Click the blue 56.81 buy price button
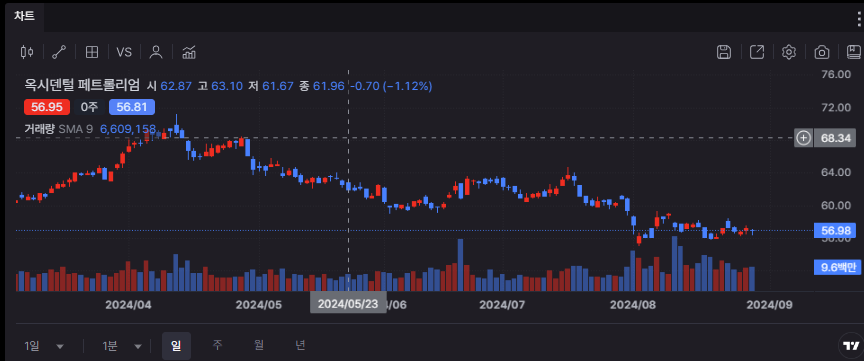The height and width of the screenshot is (361, 864). (x=132, y=107)
